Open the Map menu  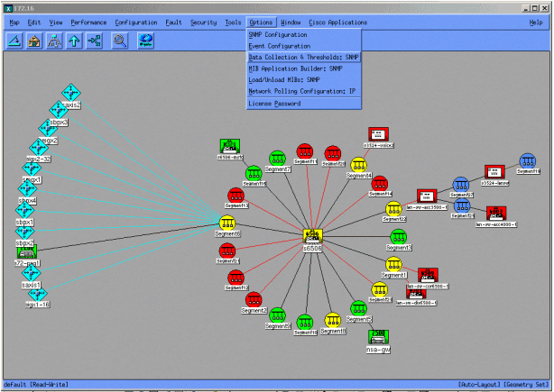coord(14,23)
